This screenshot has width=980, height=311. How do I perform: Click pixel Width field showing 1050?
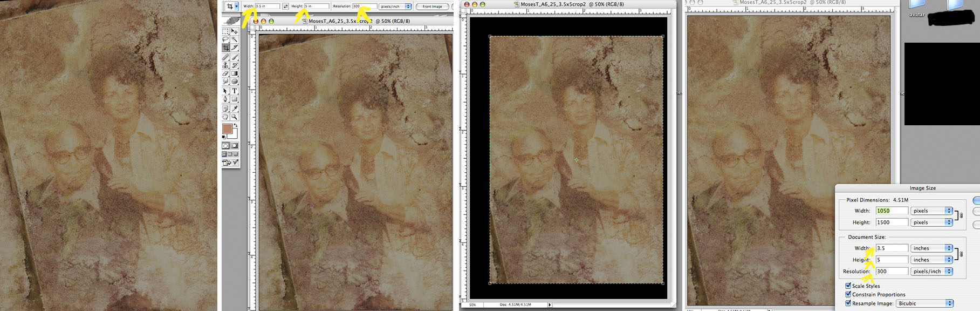tap(892, 211)
